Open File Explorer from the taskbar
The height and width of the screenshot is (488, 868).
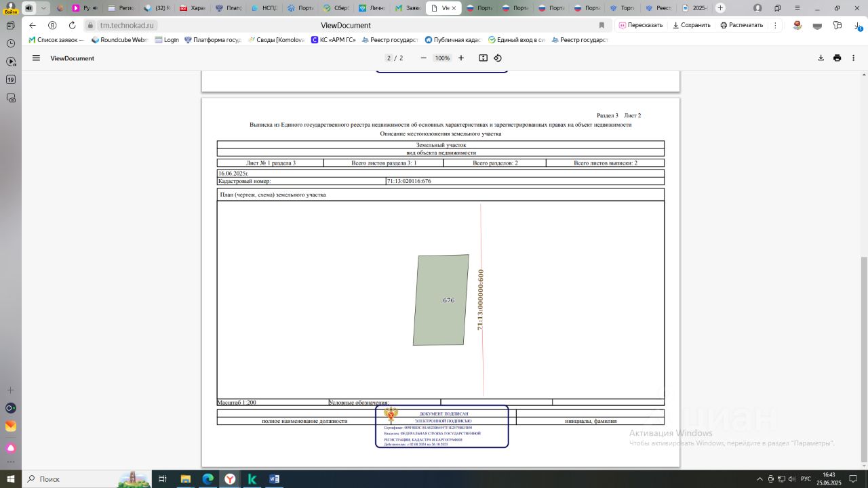click(185, 479)
